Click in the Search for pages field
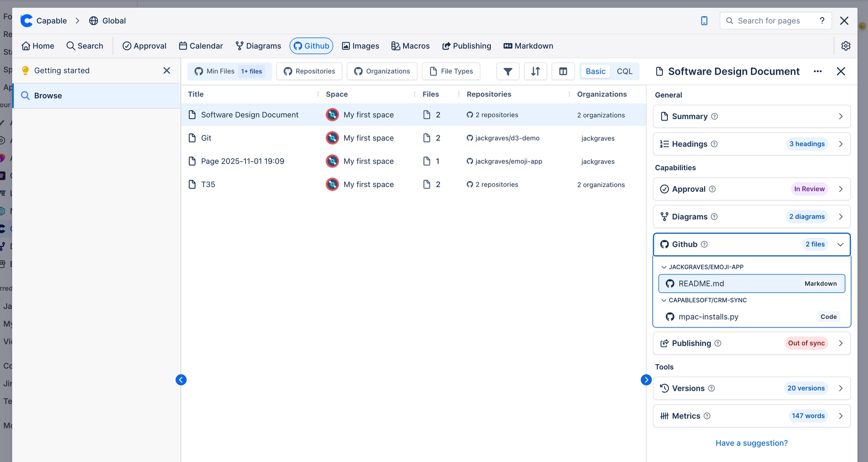868x462 pixels. (x=775, y=20)
